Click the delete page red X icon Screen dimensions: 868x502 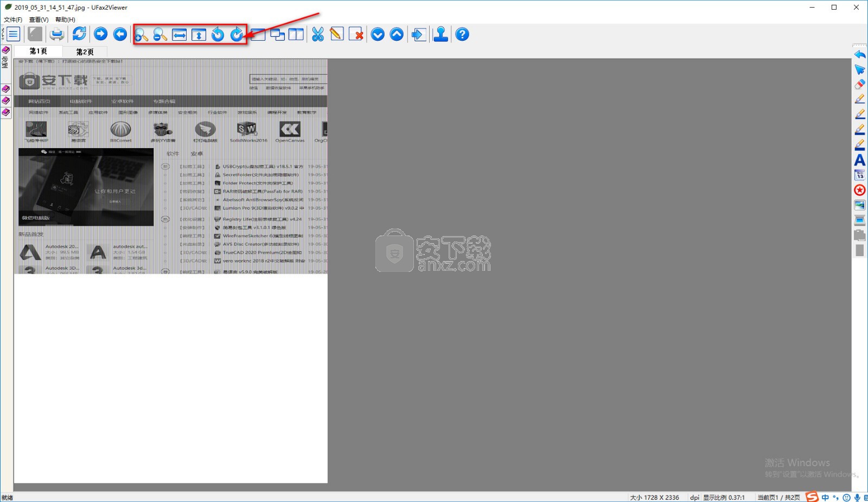[x=356, y=35]
